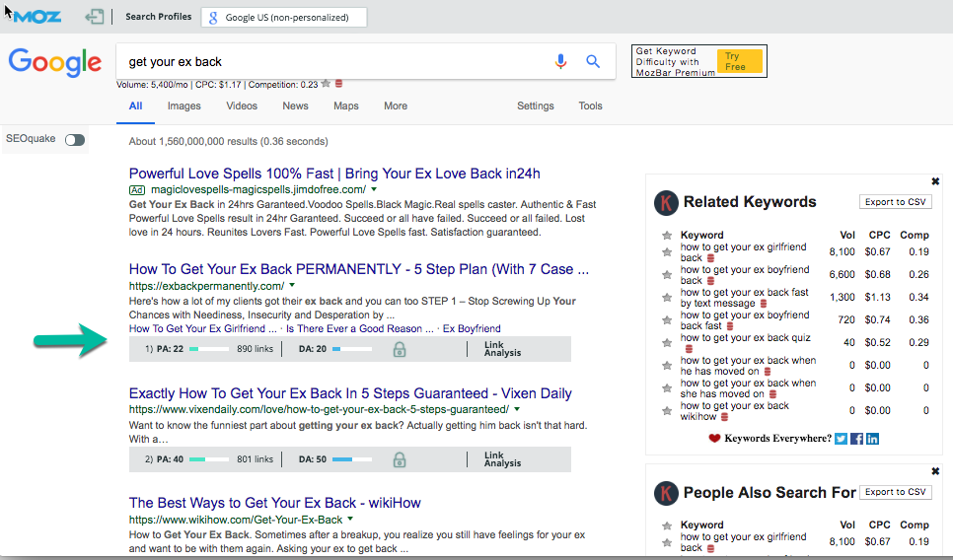Expand dropdown arrow beside exbackpermanently URL
Image resolution: width=953 pixels, height=560 pixels.
(292, 285)
